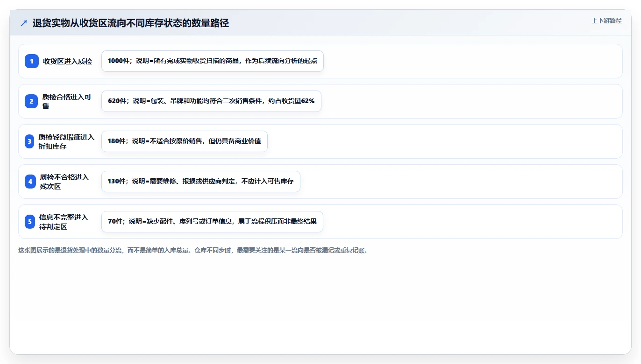Select the 收货区进入质检 step label

tap(68, 61)
